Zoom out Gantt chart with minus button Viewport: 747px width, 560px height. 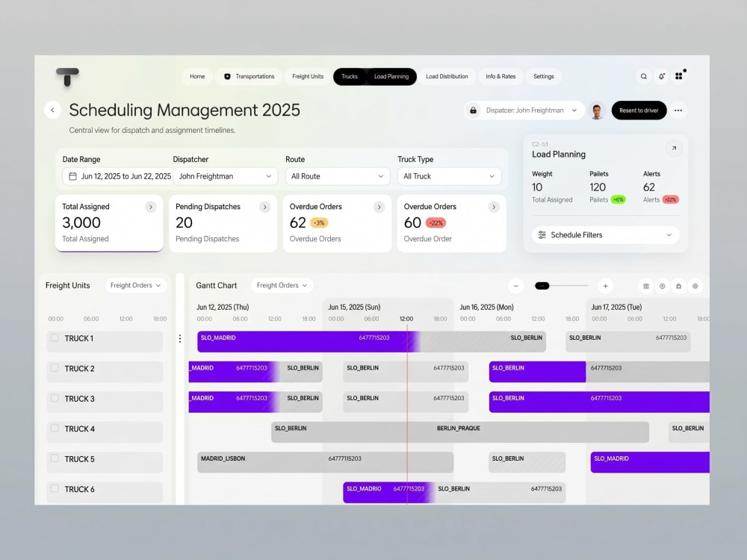[x=515, y=286]
